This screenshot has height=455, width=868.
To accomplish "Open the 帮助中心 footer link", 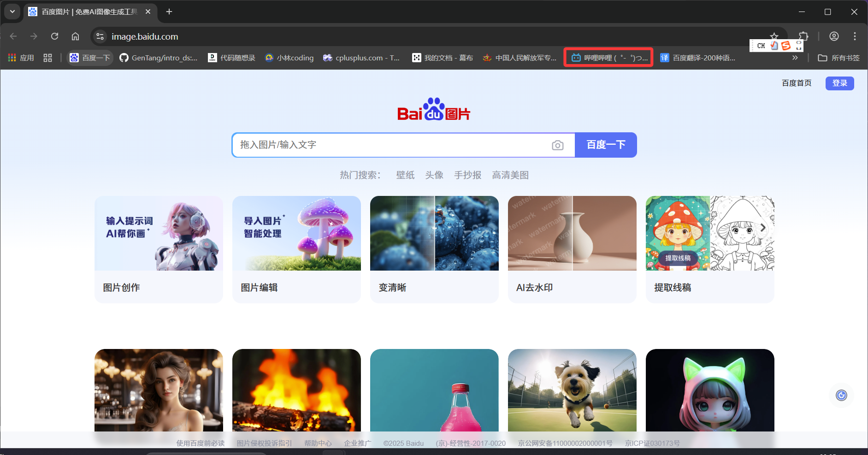I will click(x=318, y=443).
